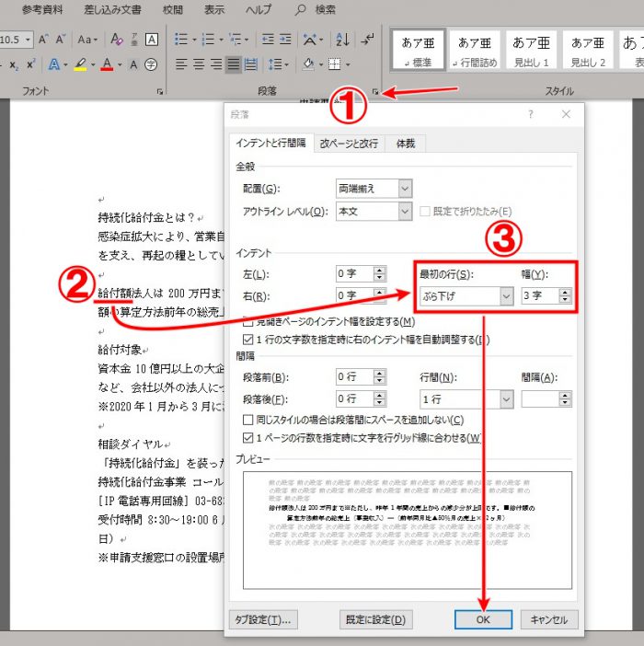Click the Asian Layout icon
This screenshot has height=646, width=644.
pos(310,40)
